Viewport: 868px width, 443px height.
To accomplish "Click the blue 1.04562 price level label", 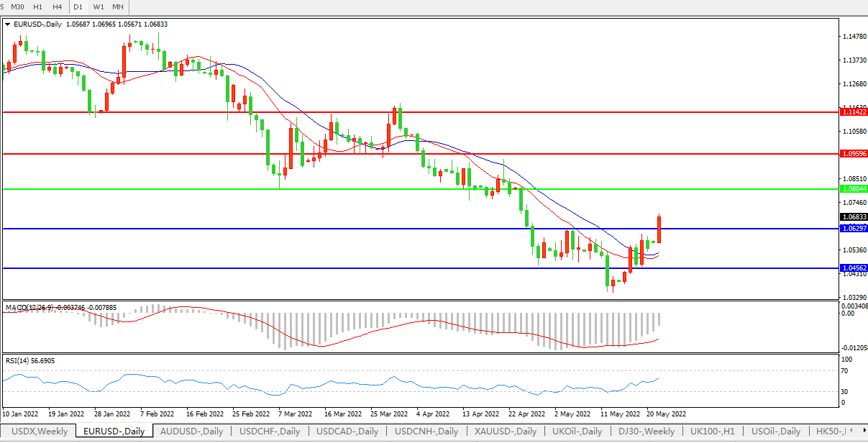I will tap(854, 268).
